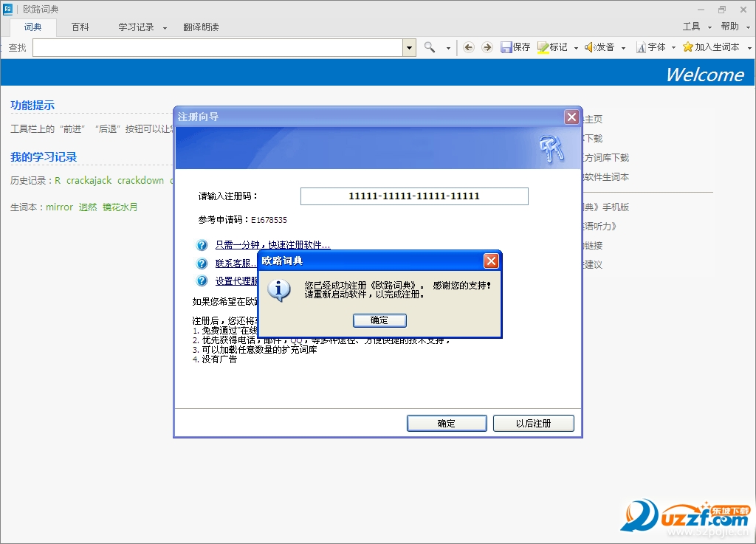Click the 参考申请码 E1678535 text
Viewport: 756px width, 544px height.
coord(242,220)
